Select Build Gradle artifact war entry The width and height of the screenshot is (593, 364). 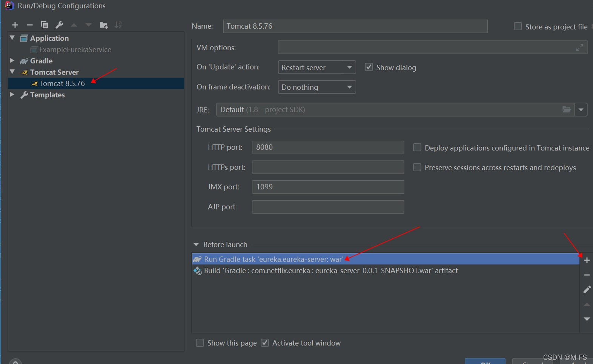pos(386,270)
